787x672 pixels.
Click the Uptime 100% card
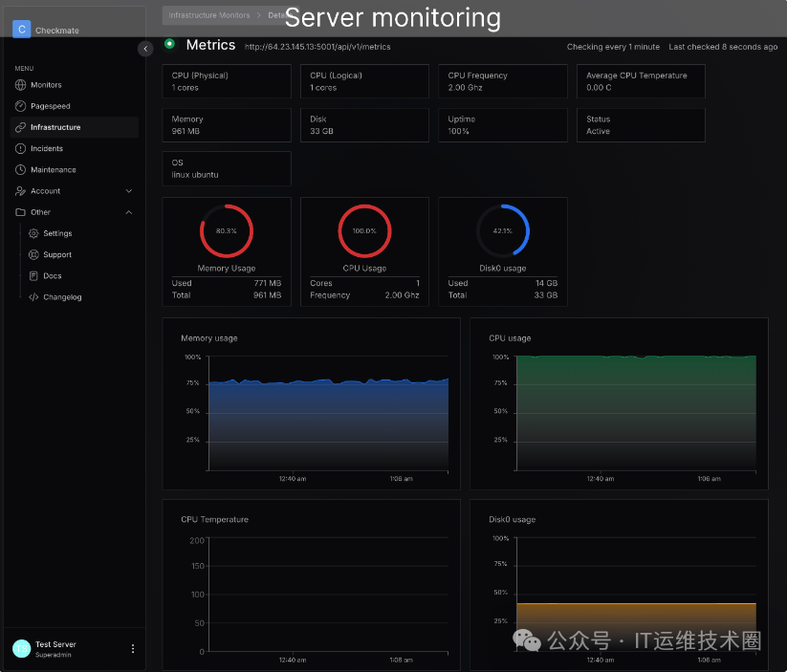(503, 125)
